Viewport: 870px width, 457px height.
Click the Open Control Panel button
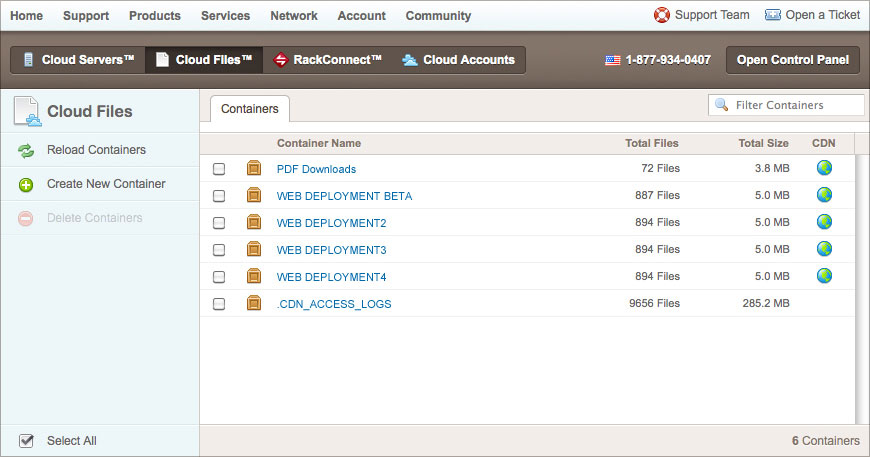click(793, 60)
